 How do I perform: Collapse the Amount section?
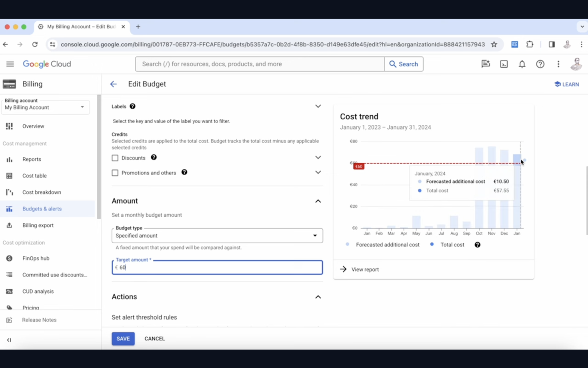coord(318,201)
